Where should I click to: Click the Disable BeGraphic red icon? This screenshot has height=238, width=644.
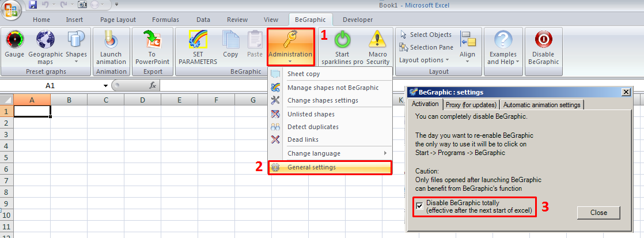pos(543,40)
